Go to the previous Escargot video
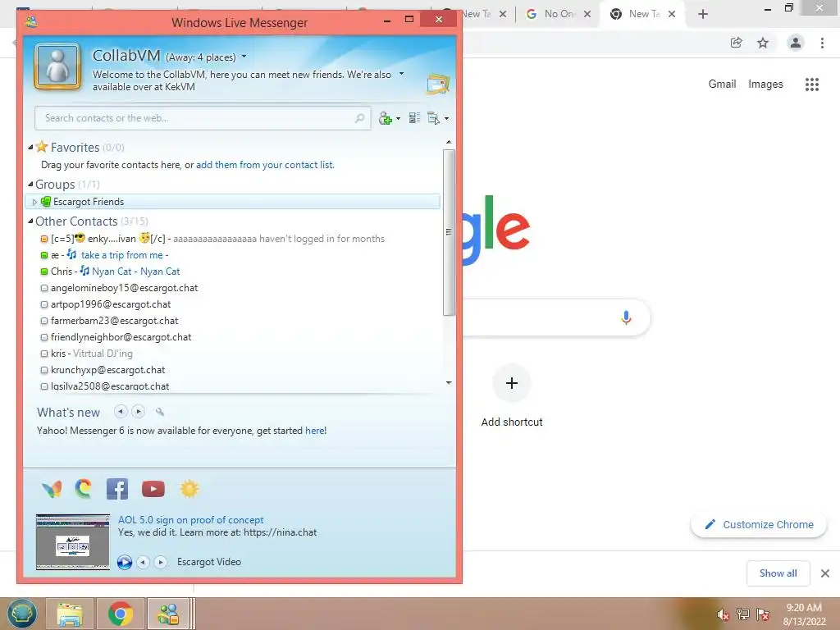Viewport: 840px width, 630px height. (x=143, y=562)
